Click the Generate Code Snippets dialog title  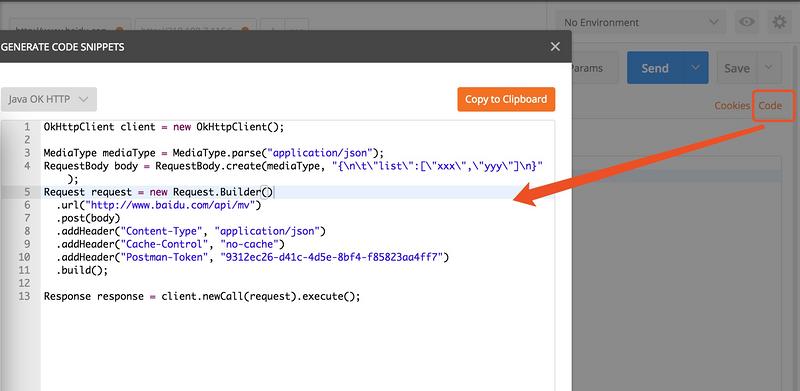pyautogui.click(x=63, y=47)
